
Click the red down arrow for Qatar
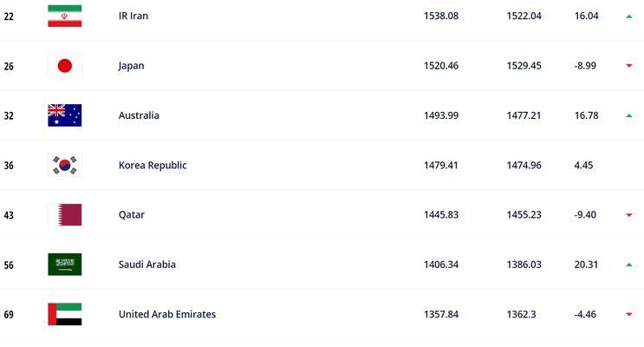[x=628, y=215]
